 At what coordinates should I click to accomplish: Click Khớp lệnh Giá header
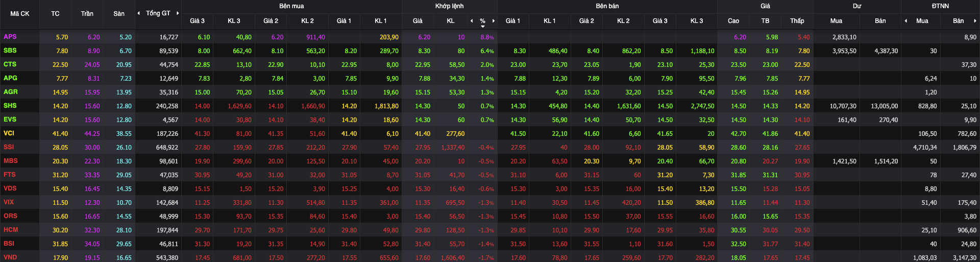click(418, 21)
